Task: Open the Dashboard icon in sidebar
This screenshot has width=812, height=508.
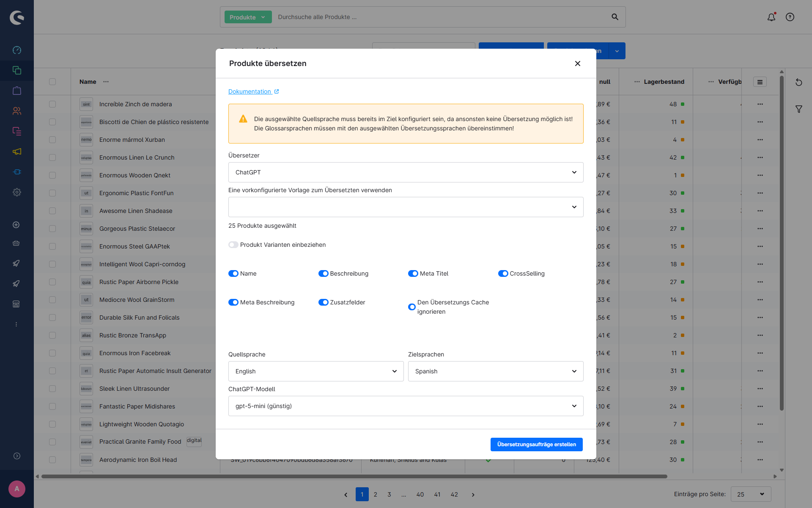Action: pyautogui.click(x=17, y=50)
